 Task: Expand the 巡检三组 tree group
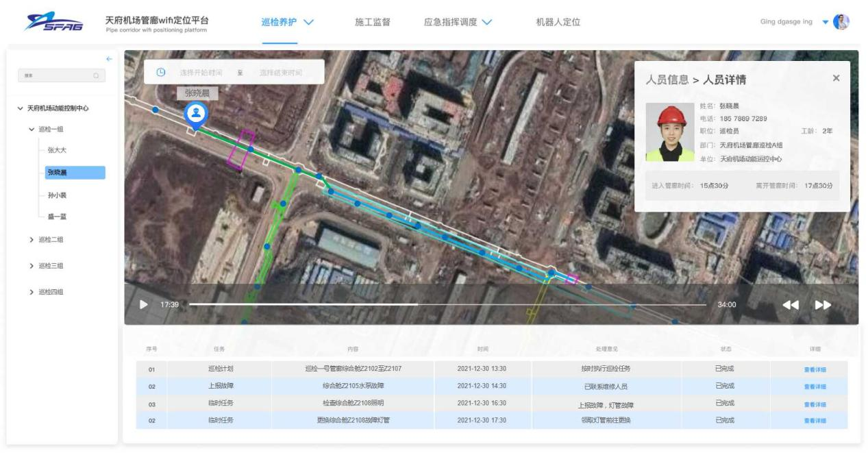(x=32, y=266)
